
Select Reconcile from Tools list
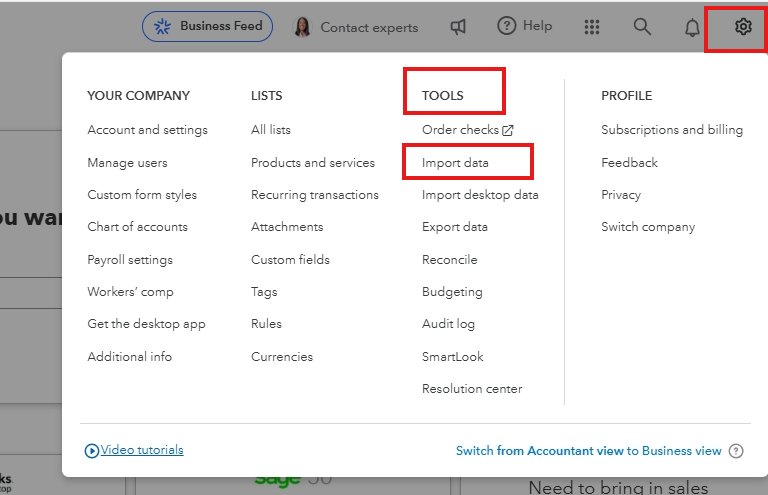point(449,260)
